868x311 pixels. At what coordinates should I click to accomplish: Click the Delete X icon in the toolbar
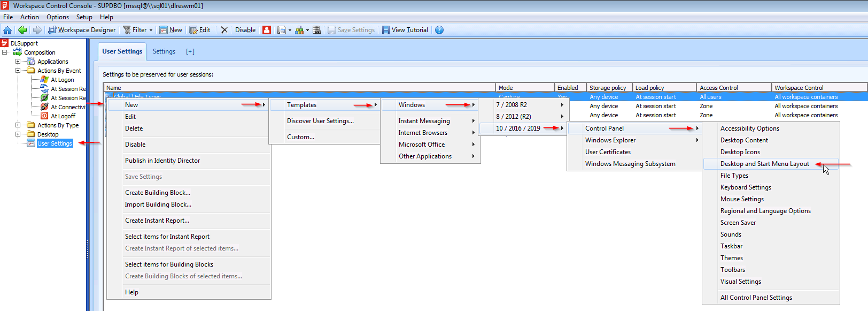(224, 30)
